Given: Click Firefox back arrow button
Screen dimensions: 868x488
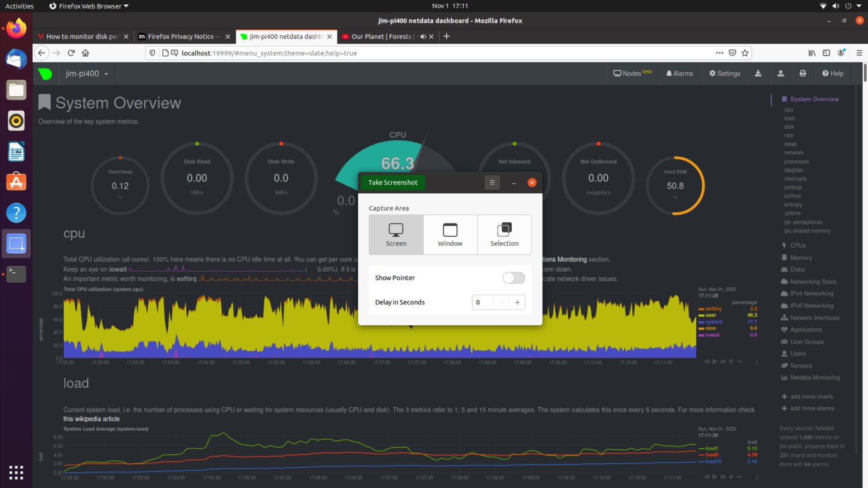Looking at the screenshot, I should click(42, 53).
